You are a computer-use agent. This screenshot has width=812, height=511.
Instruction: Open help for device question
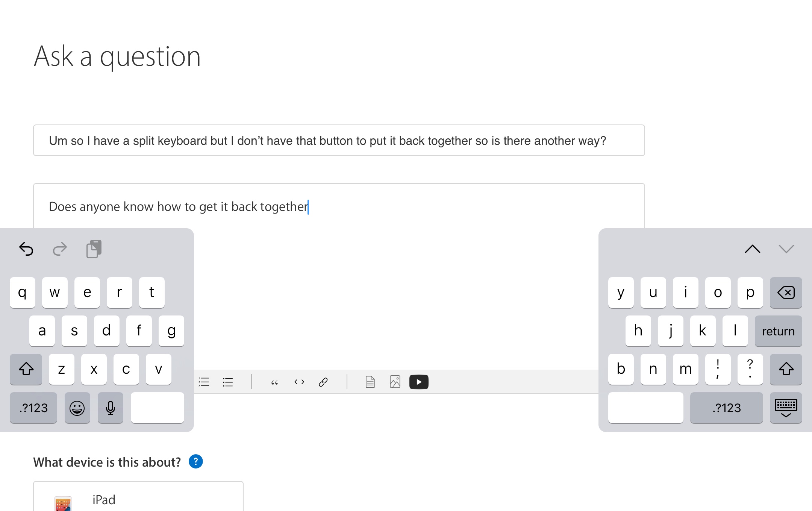pos(195,461)
